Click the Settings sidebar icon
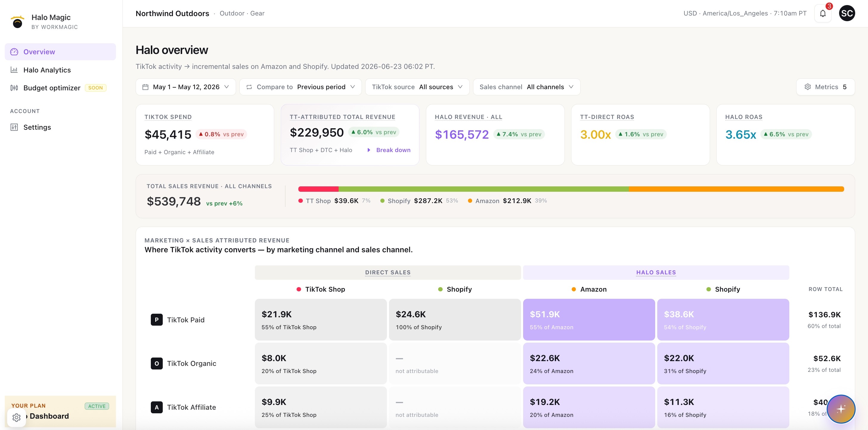This screenshot has width=868, height=430. coord(14,127)
